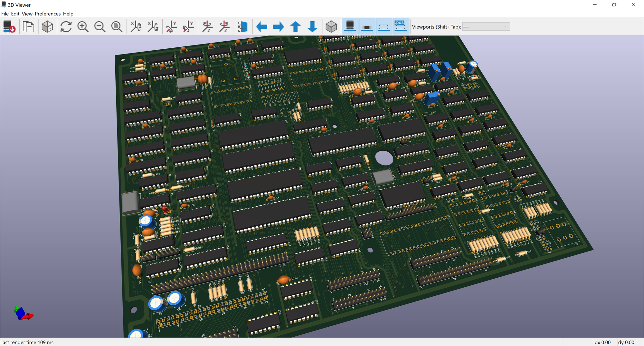Flip the board view
The width and height of the screenshot is (644, 346).
coord(243,27)
